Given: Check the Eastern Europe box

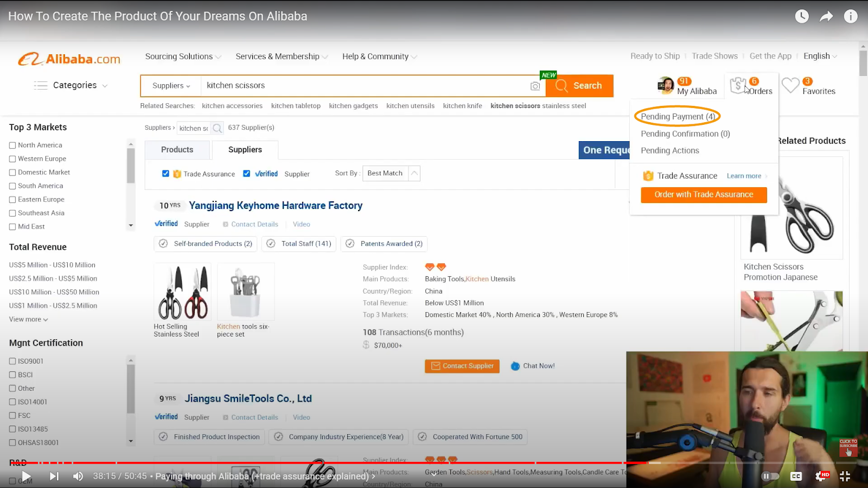Looking at the screenshot, I should pyautogui.click(x=12, y=200).
